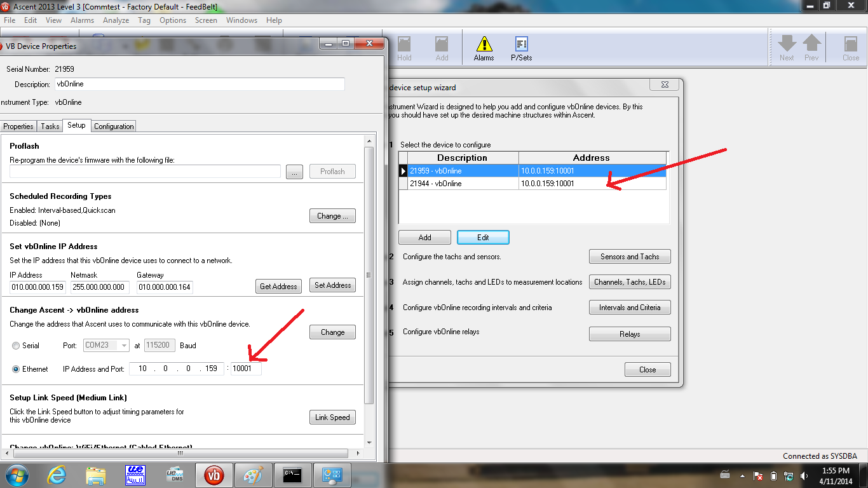This screenshot has height=488, width=868.
Task: Select the Ethernet radio button
Action: tap(15, 368)
